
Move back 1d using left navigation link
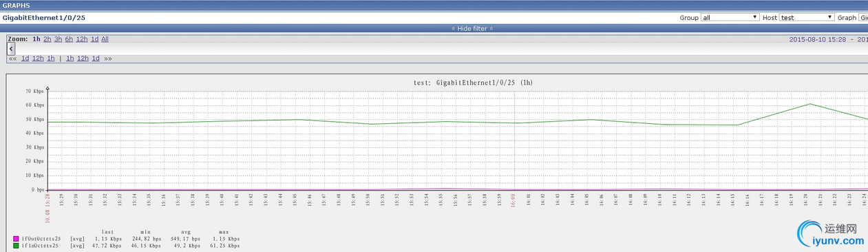point(25,59)
